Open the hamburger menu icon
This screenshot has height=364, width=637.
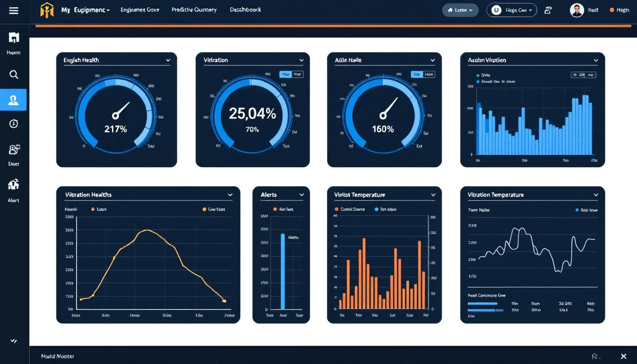13,10
